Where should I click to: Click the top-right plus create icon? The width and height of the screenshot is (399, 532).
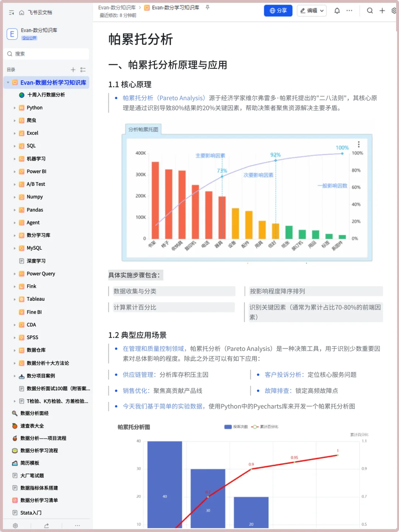pyautogui.click(x=382, y=11)
